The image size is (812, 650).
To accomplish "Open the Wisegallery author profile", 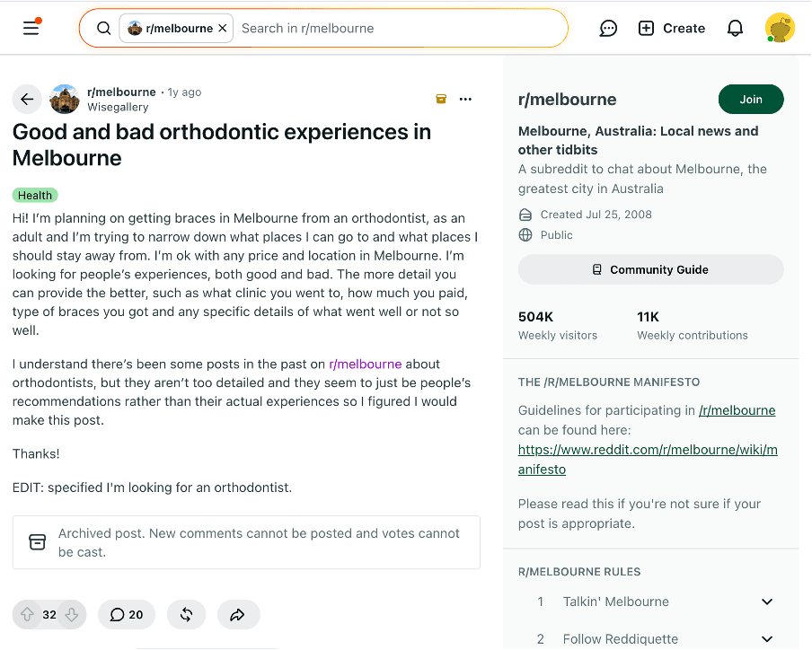I will (x=118, y=107).
